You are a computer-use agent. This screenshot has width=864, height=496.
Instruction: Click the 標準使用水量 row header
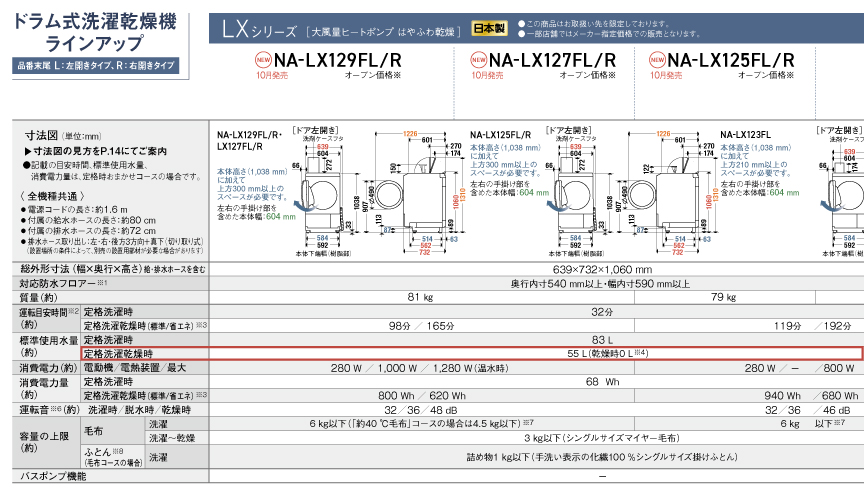click(x=46, y=346)
